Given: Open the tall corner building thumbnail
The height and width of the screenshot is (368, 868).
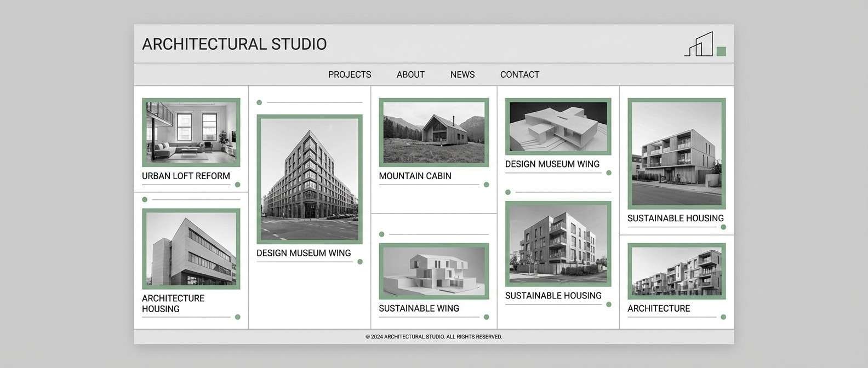Looking at the screenshot, I should 310,179.
